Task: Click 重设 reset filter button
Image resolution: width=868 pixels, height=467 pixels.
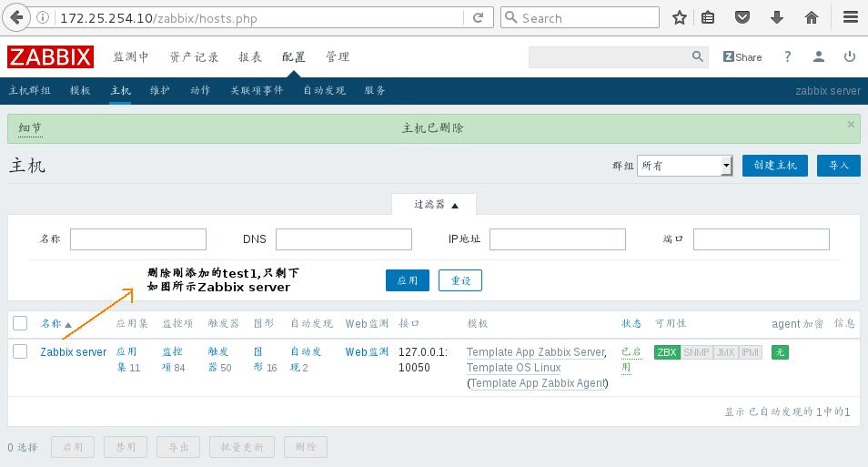Action: tap(460, 280)
